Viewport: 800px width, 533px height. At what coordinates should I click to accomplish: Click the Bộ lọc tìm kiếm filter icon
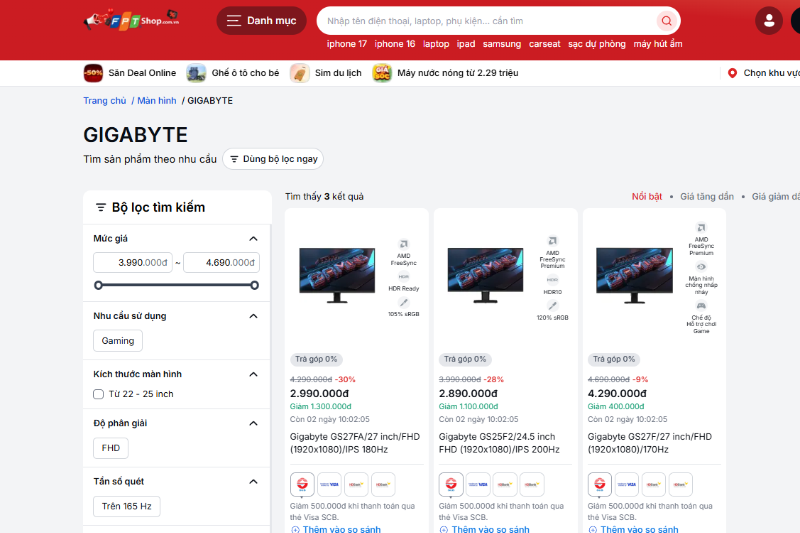[101, 207]
